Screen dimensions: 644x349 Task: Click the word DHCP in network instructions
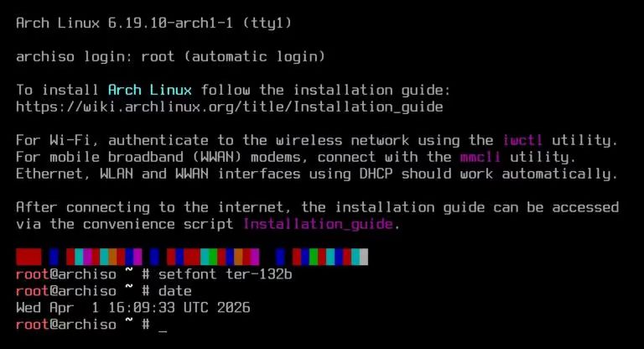[376, 174]
